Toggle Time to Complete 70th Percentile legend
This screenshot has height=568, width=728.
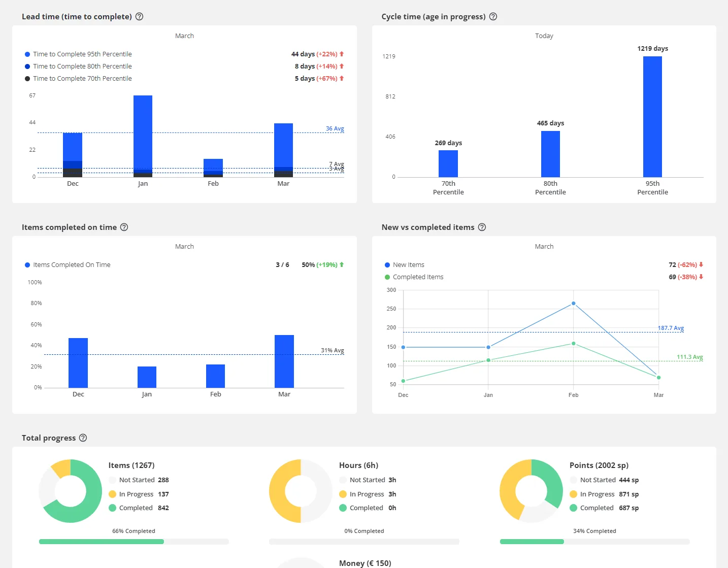pyautogui.click(x=78, y=79)
